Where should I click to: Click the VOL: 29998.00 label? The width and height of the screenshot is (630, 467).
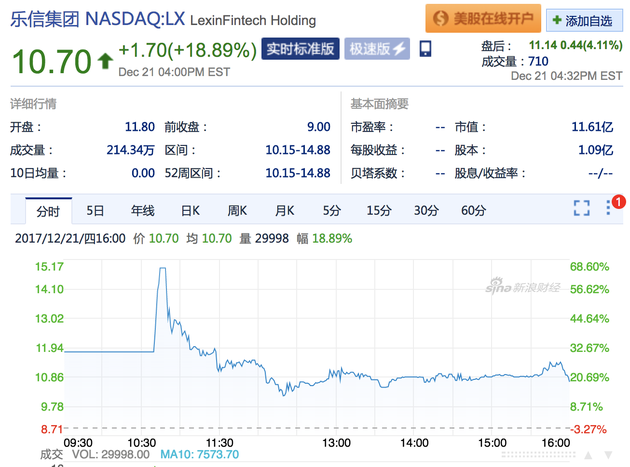(x=111, y=455)
